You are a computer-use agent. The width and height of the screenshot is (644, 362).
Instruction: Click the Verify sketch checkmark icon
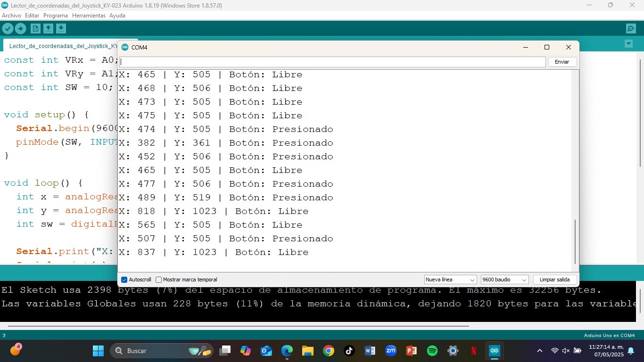coord(8,29)
